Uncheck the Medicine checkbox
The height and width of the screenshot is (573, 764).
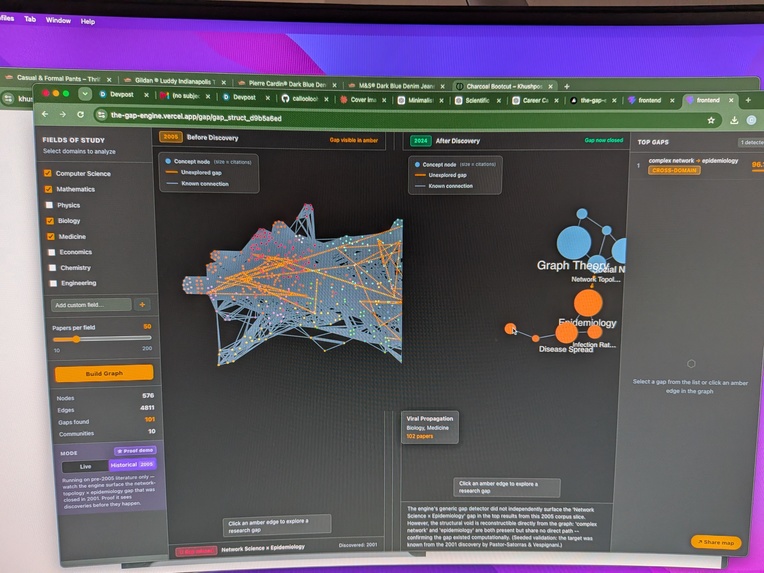51,236
